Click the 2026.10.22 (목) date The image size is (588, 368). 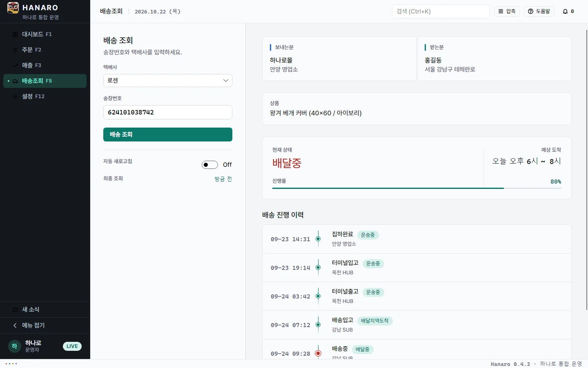[x=158, y=11]
